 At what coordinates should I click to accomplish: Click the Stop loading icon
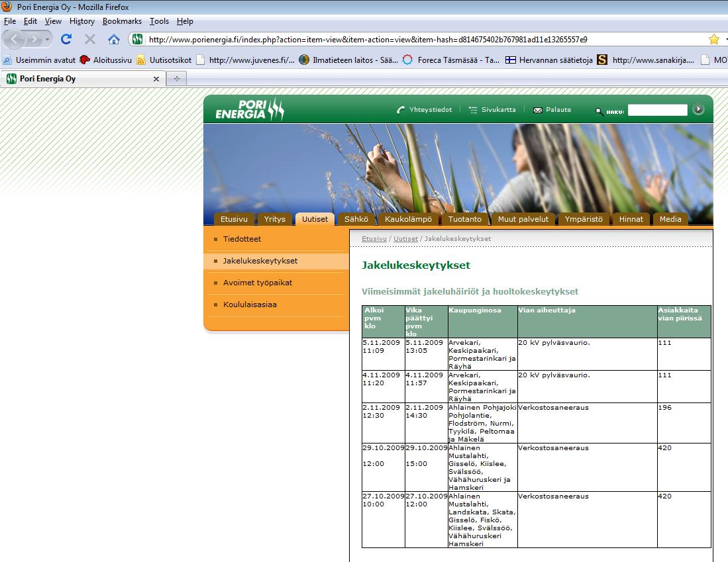pos(90,40)
